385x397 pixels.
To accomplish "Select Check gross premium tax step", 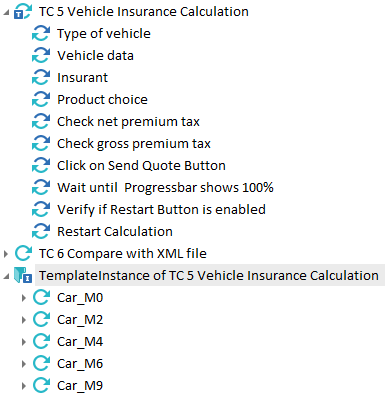I will (x=134, y=144).
